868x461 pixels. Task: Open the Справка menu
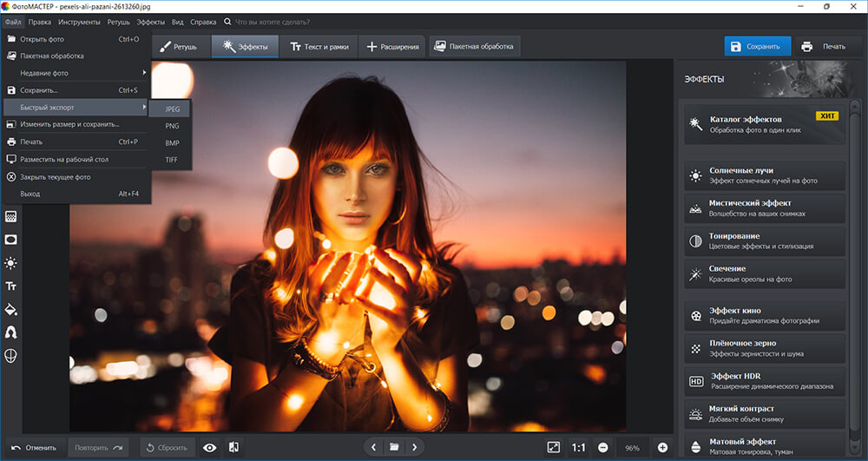click(x=203, y=22)
